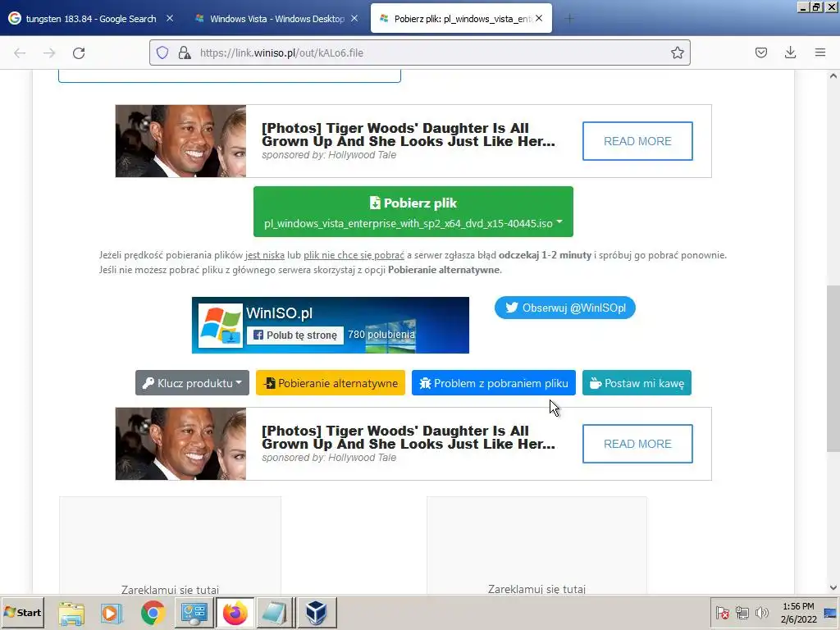Image resolution: width=840 pixels, height=630 pixels.
Task: Click the WinISO.pl logo thumbnail
Action: (x=221, y=325)
